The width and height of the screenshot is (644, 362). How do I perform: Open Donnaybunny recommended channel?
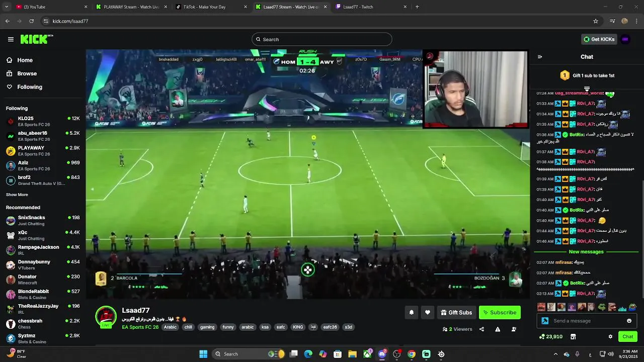pyautogui.click(x=43, y=264)
